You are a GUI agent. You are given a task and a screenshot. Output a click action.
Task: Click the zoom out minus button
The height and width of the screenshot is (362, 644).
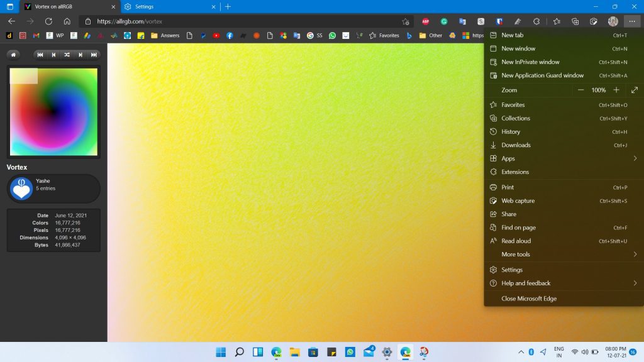click(x=580, y=90)
